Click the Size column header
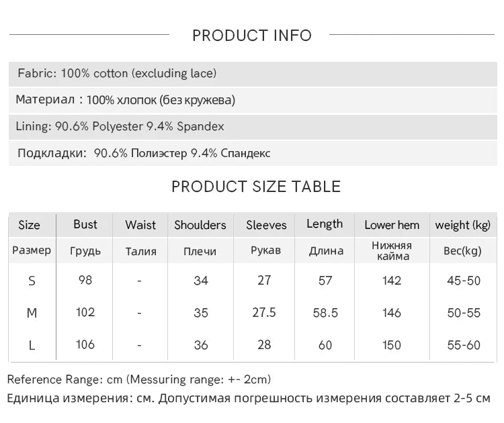504x423 pixels. point(30,225)
